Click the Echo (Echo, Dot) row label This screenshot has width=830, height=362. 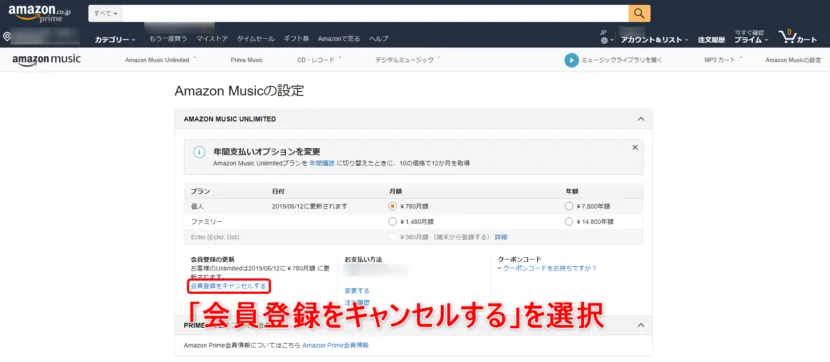point(215,237)
